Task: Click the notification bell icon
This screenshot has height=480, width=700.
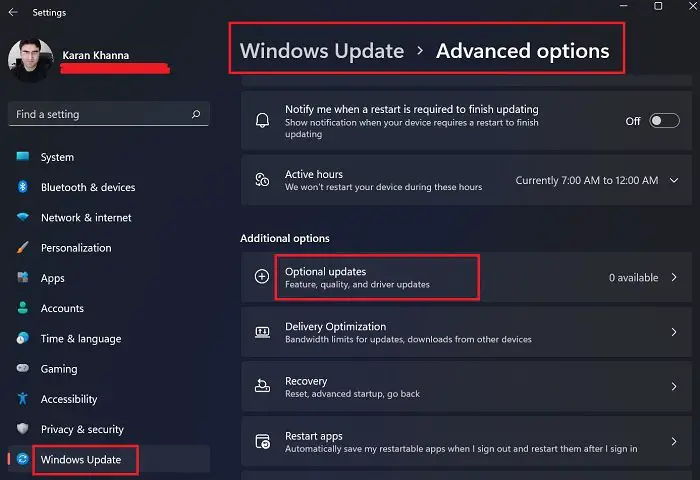Action: point(262,121)
